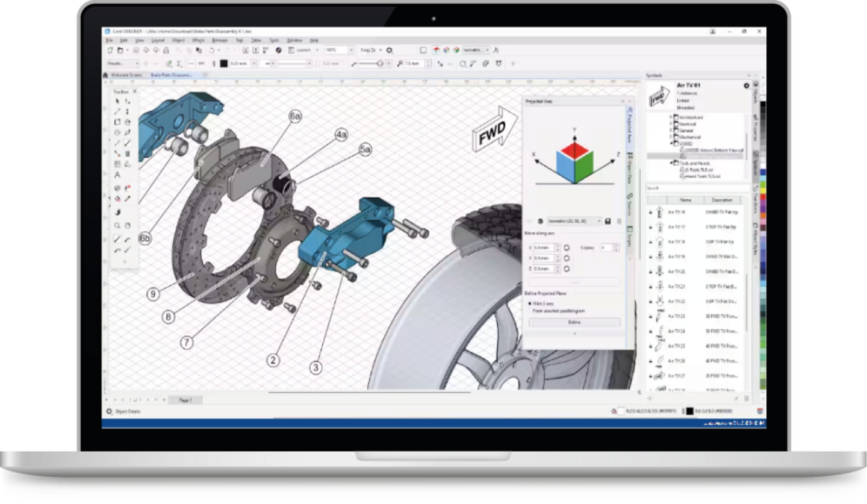Expand the Architectural folder in Symbols tree
Screen dimensions: 867x504
pos(671,117)
